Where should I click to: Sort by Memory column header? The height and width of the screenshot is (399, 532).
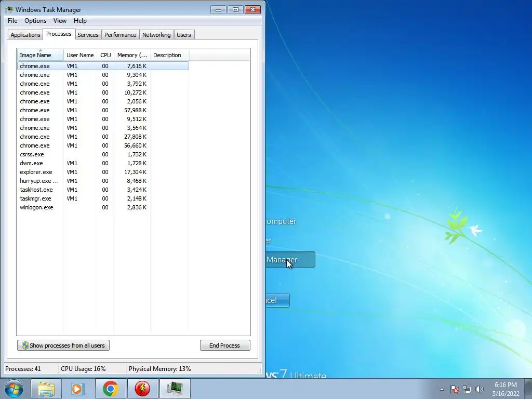pos(132,55)
